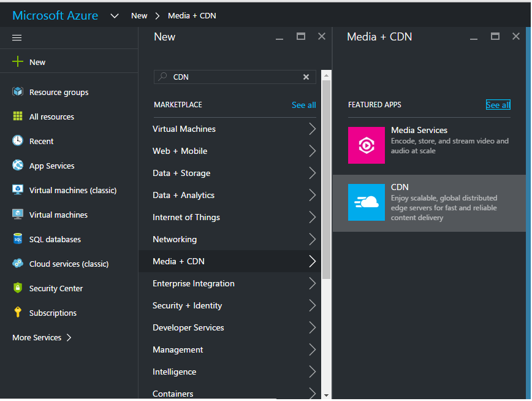Click the SQL databases cylinder icon
The height and width of the screenshot is (401, 532).
click(18, 239)
